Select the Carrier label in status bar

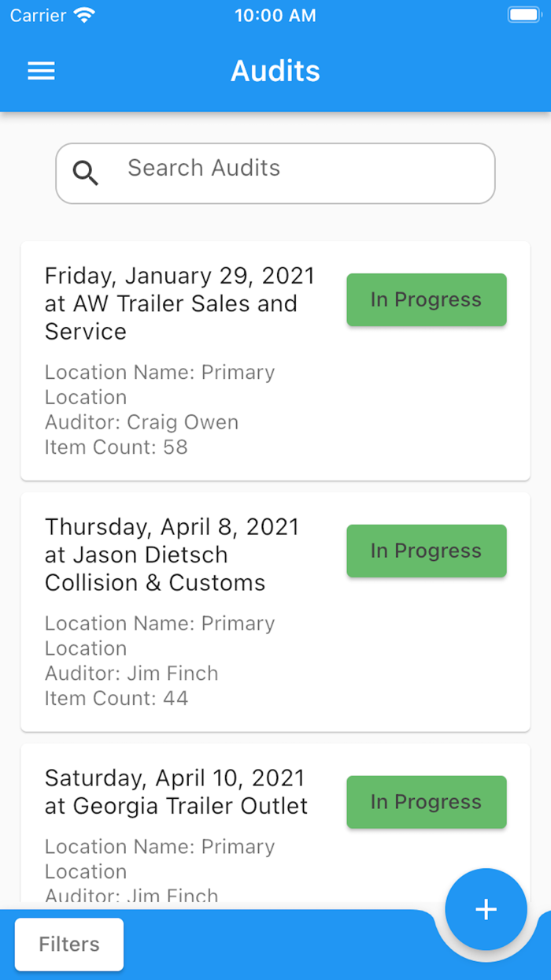38,15
